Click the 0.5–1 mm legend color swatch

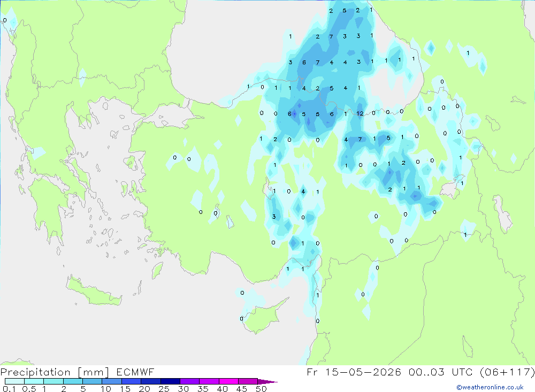34,381
